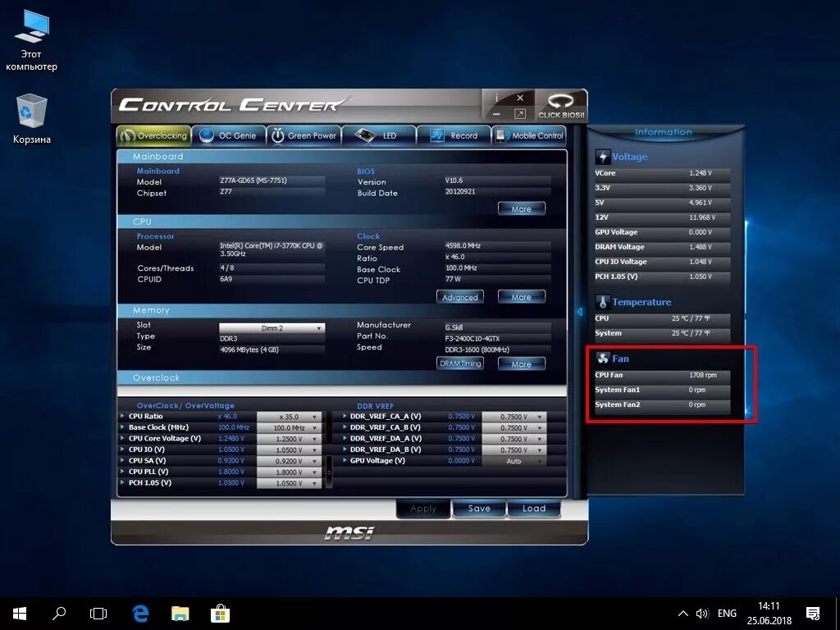Screen dimensions: 840x630
Task: Click part number F3-2400C10-4GTX
Action: click(472, 339)
